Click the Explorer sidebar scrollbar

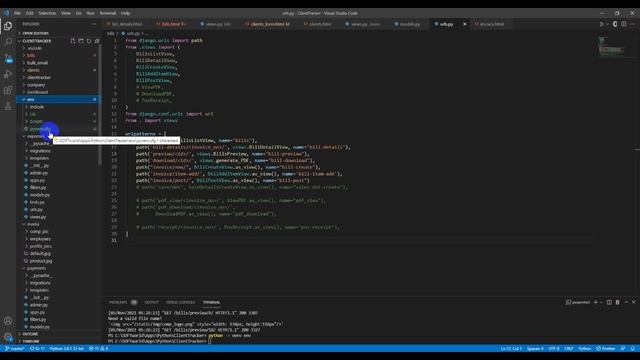click(100, 106)
